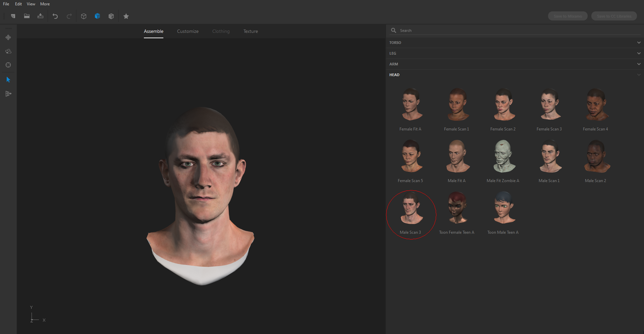The height and width of the screenshot is (334, 644).
Task: Collapse the HEAD section
Action: point(639,74)
